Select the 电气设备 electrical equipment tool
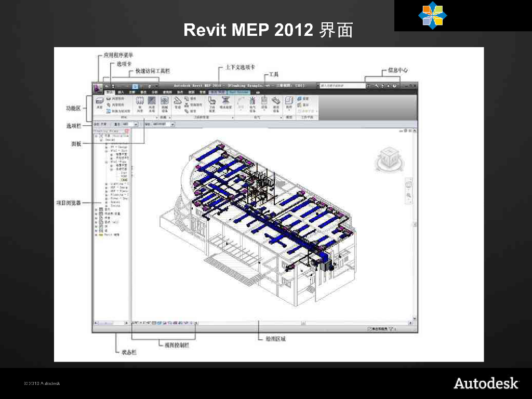The height and width of the screenshot is (399, 532). [x=252, y=104]
